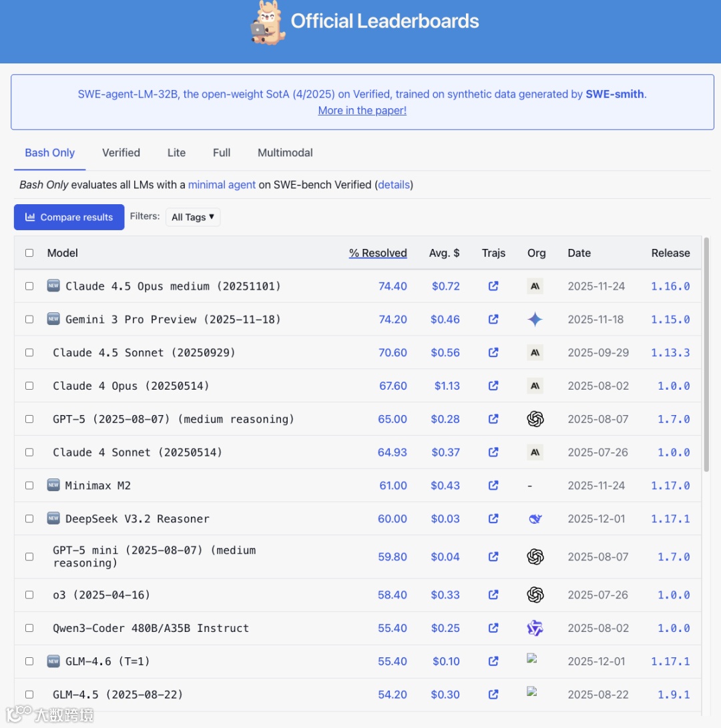Open trajectories link for Minimax M2

click(493, 486)
